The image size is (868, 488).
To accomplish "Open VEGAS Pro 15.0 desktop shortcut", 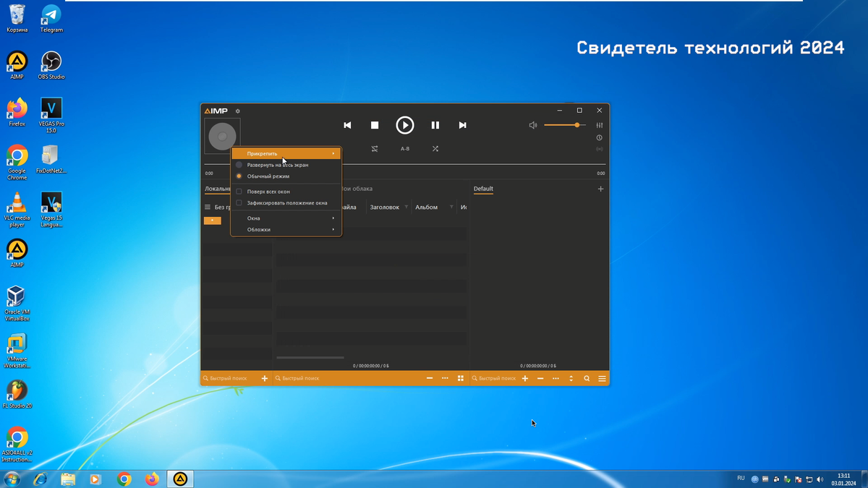I will pos(51,115).
